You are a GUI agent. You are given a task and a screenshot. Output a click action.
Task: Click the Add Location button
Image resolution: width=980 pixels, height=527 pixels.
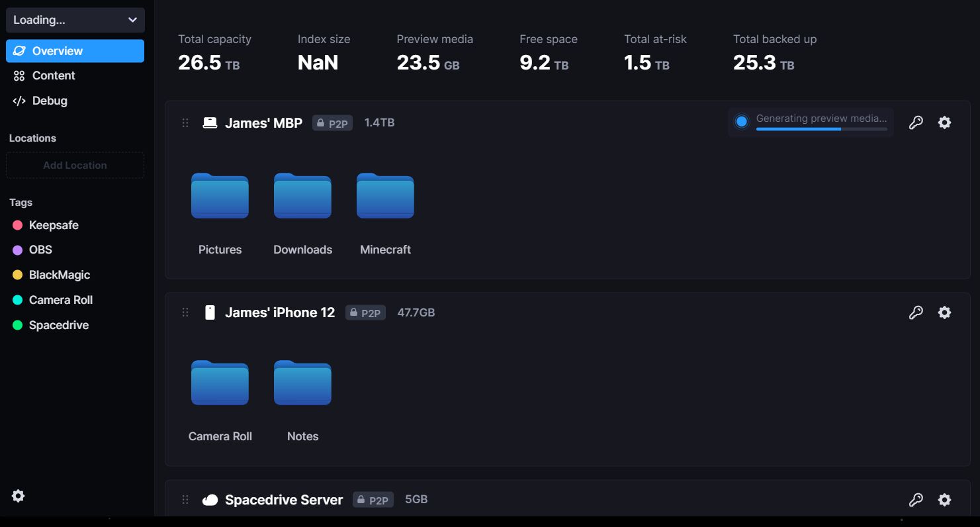[75, 166]
